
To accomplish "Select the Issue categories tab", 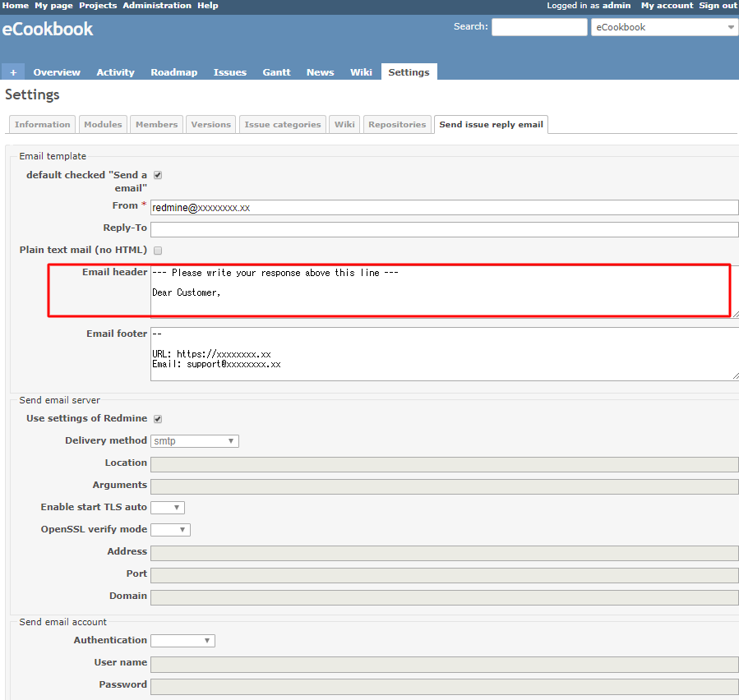I will [x=282, y=124].
